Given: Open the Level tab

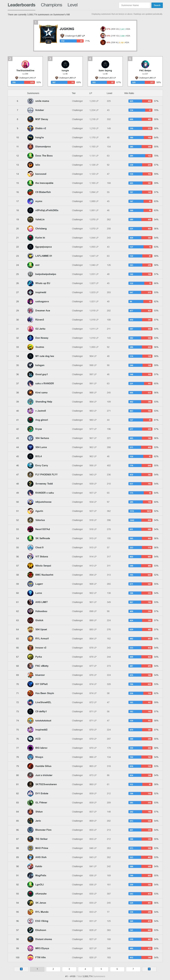Looking at the screenshot, I should tap(73, 5).
